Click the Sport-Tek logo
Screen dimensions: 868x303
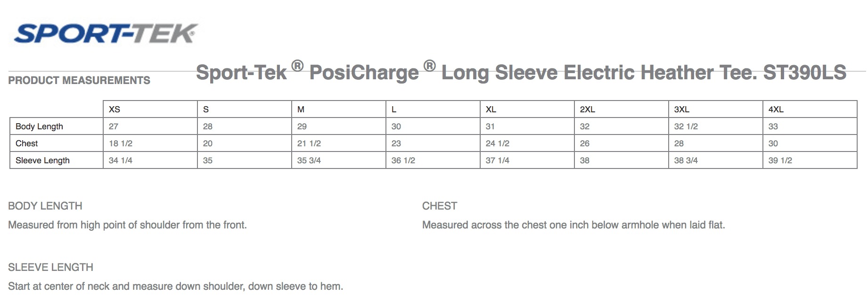pyautogui.click(x=106, y=34)
